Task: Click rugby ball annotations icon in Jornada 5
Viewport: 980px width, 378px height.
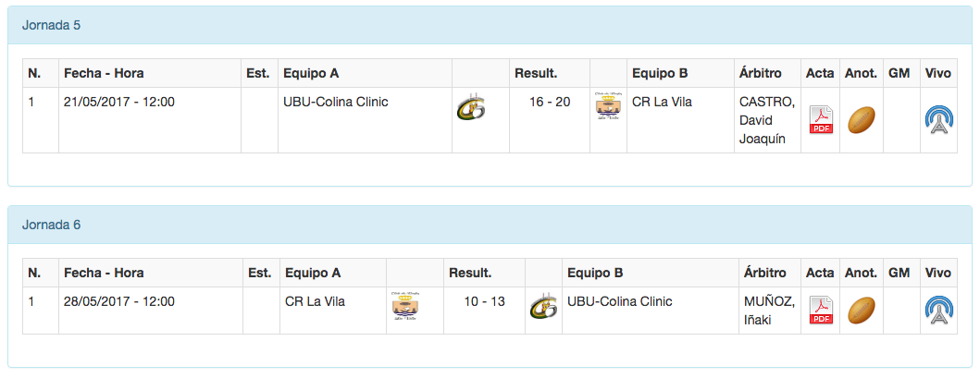Action: point(861,120)
